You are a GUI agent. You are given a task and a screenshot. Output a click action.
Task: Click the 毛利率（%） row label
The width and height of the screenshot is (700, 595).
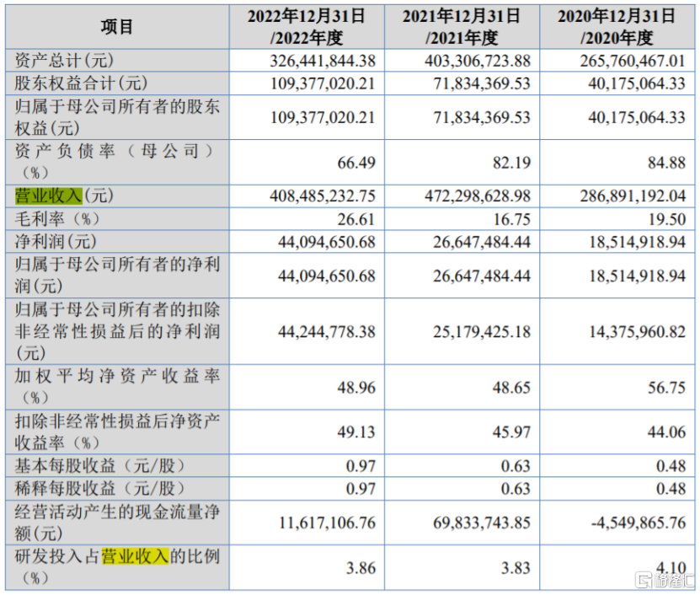56,219
